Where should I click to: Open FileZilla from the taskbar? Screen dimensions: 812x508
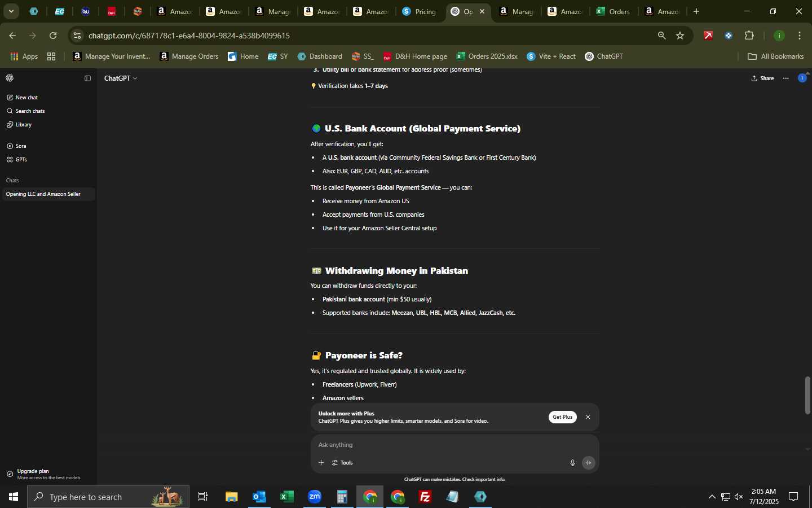click(x=425, y=497)
